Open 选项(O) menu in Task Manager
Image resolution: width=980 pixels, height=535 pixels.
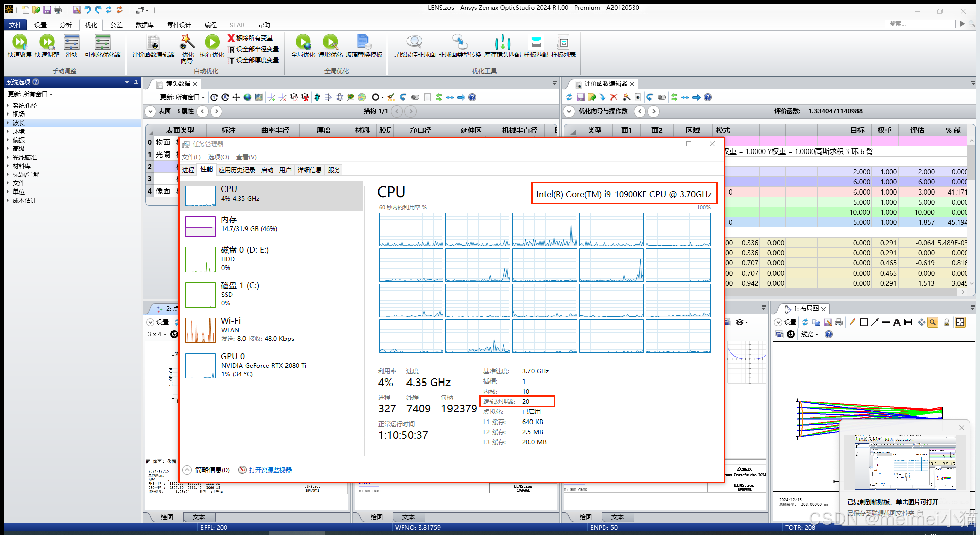click(219, 157)
